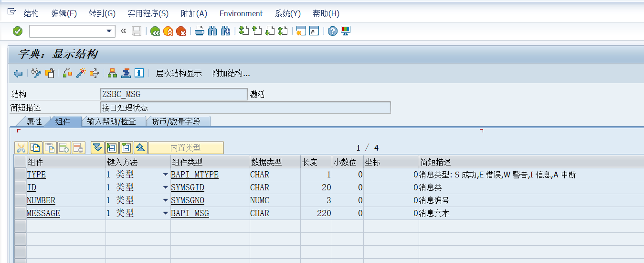
Task: Go to First Page icon
Action: coord(244,31)
